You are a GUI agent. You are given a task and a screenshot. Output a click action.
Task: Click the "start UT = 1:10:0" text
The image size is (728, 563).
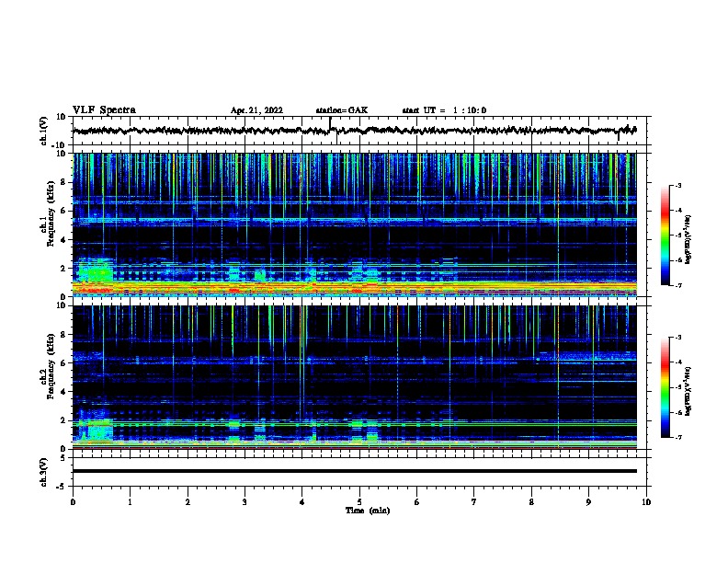pyautogui.click(x=444, y=110)
